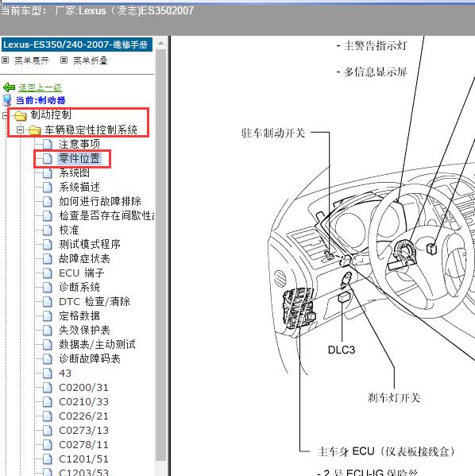Click the document icon beside 数据表/主动测试

[48, 344]
